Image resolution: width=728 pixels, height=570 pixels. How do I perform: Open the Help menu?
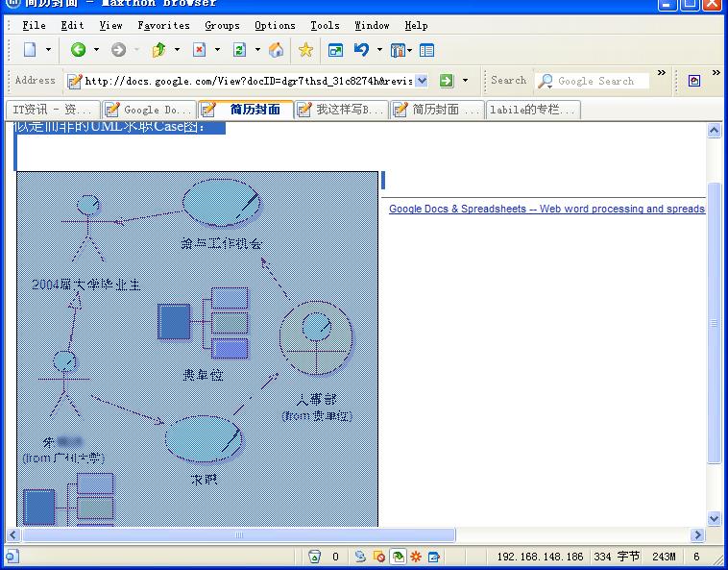416,25
